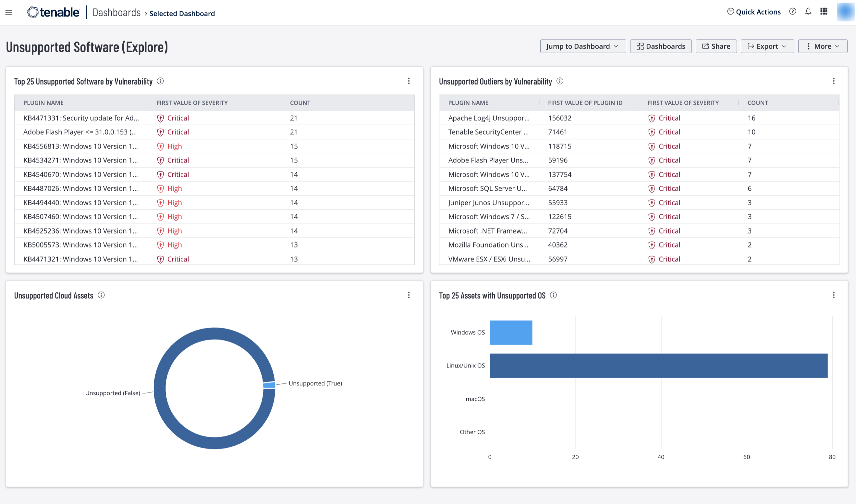Sort software table by COUNT header

point(300,103)
